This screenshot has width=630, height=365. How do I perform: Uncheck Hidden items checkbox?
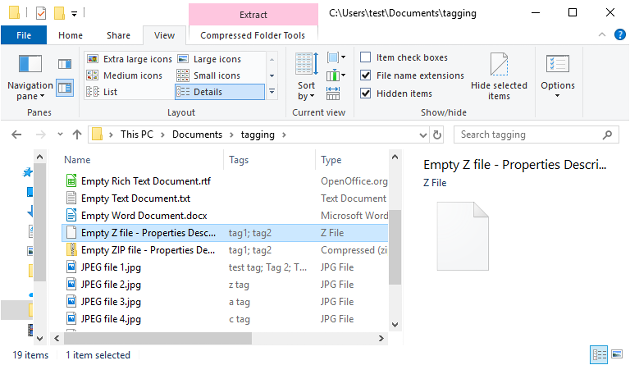pyautogui.click(x=365, y=93)
